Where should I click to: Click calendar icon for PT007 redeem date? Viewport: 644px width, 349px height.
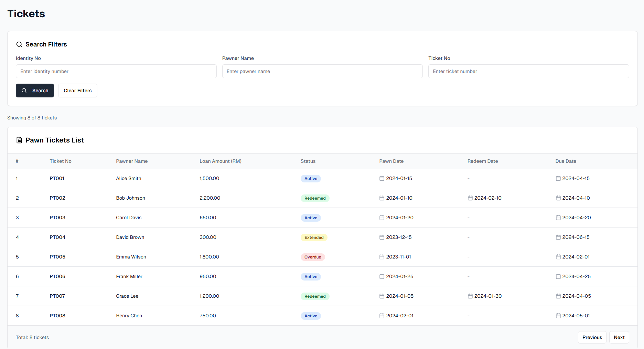coord(470,296)
